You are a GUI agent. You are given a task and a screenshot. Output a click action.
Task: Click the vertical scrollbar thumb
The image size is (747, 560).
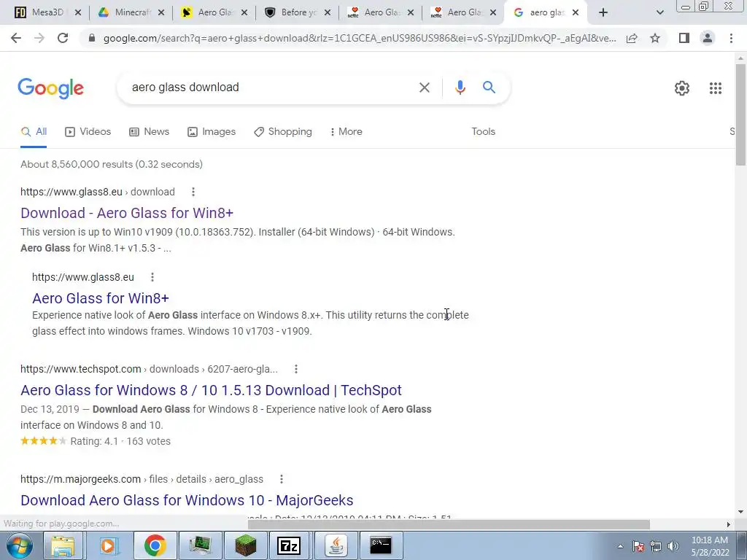tap(741, 114)
